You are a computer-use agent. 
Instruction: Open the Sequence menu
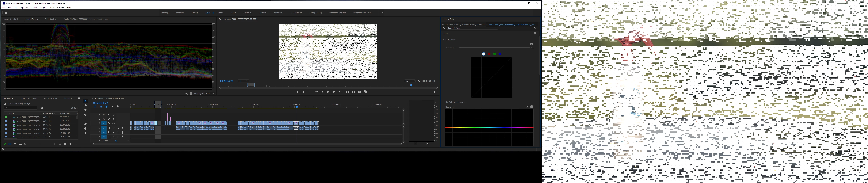(x=24, y=7)
